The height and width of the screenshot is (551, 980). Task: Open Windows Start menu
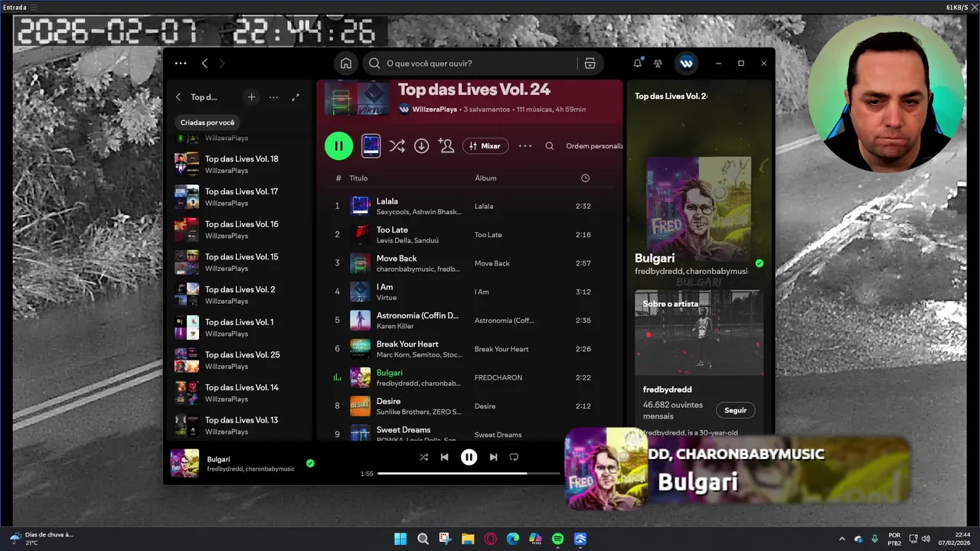click(x=400, y=539)
